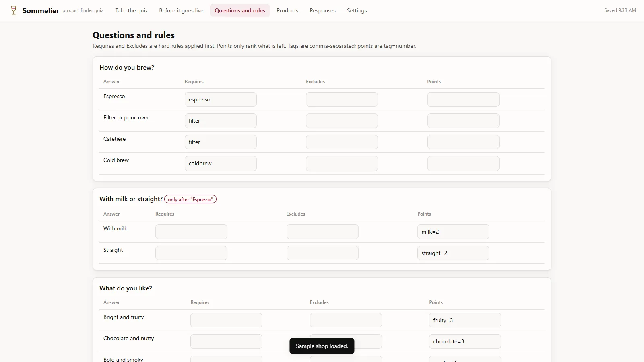The width and height of the screenshot is (644, 362).
Task: Click Excludes field for With milk answer
Action: click(322, 232)
